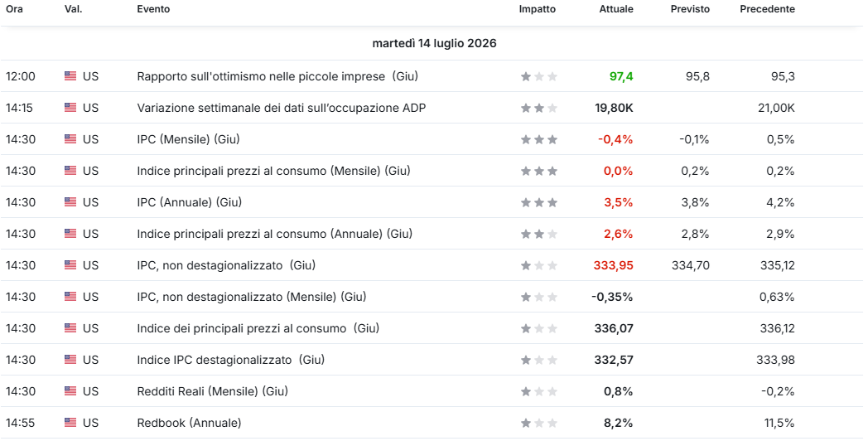Viewport: 868px width, 441px height.
Task: Click the US flag in the Indice IPC destagionalizzato row
Action: click(70, 360)
